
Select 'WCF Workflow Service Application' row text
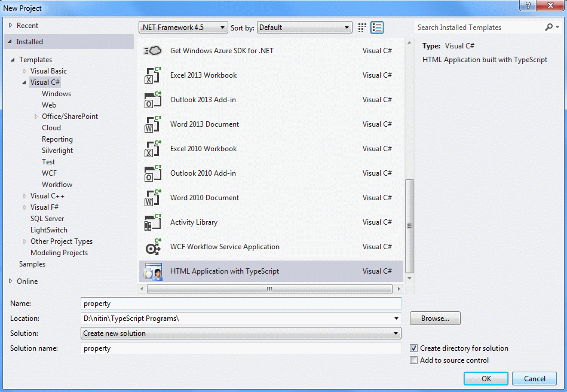click(x=225, y=247)
